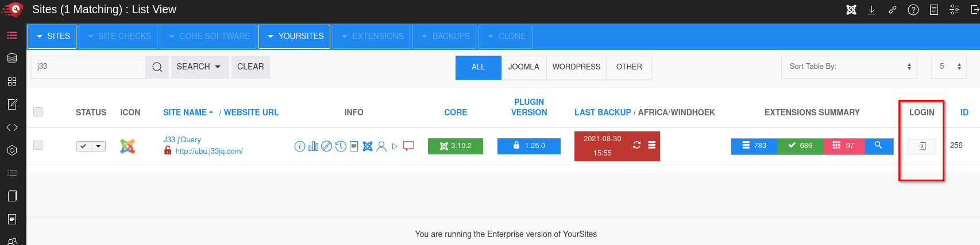Click the login arrow button for J33 j'Query

pyautogui.click(x=922, y=146)
